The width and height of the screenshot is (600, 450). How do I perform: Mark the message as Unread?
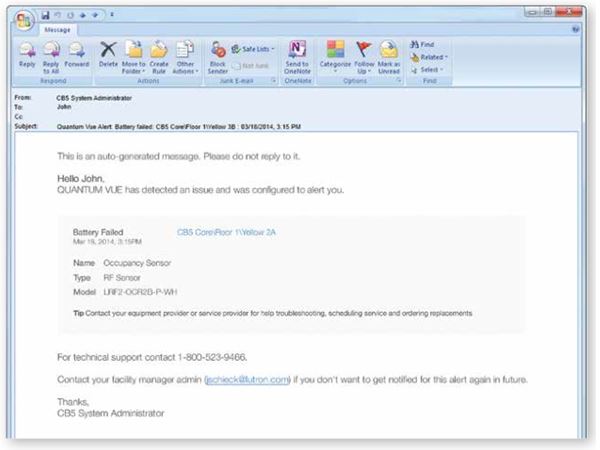point(389,58)
